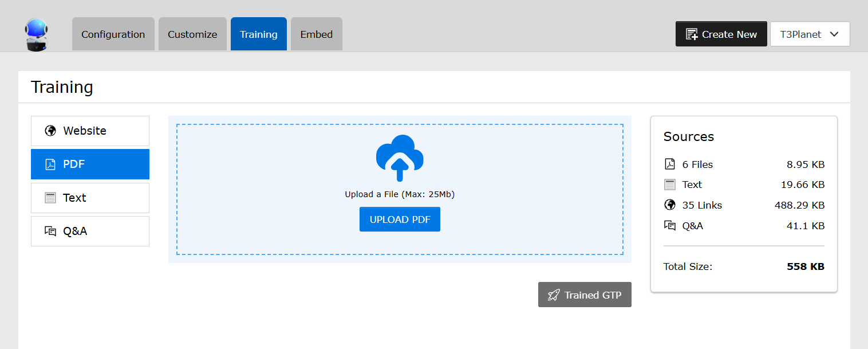Open Q&A training source
The width and height of the screenshot is (868, 349).
pyautogui.click(x=90, y=231)
